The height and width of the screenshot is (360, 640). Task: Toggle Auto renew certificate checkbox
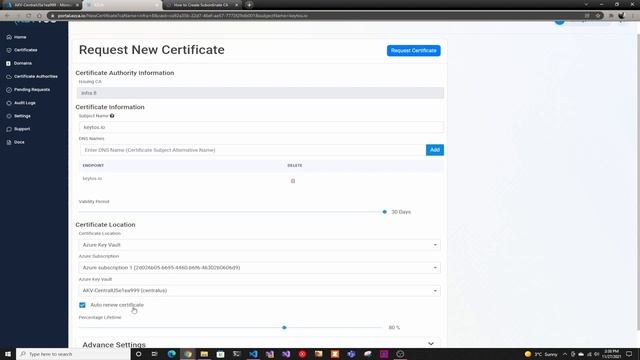pos(82,305)
